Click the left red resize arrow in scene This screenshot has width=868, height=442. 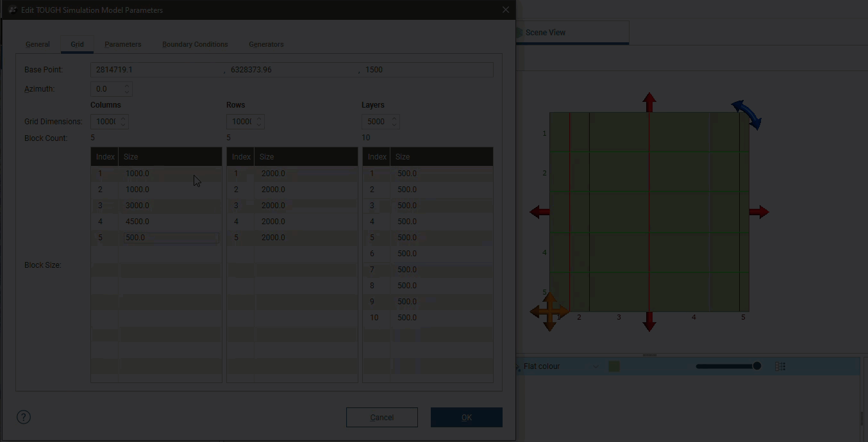pyautogui.click(x=540, y=212)
